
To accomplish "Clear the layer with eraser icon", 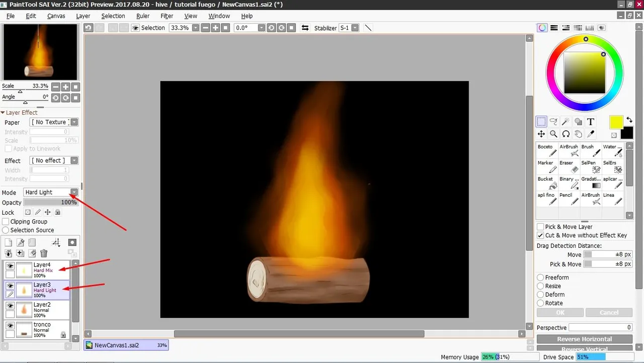I will 32,254.
